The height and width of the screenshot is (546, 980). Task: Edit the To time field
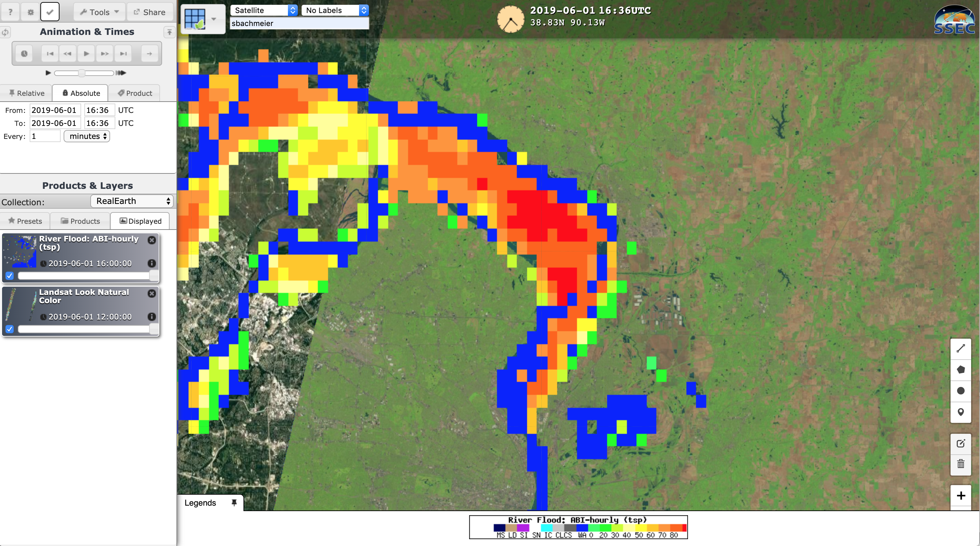[x=99, y=123]
